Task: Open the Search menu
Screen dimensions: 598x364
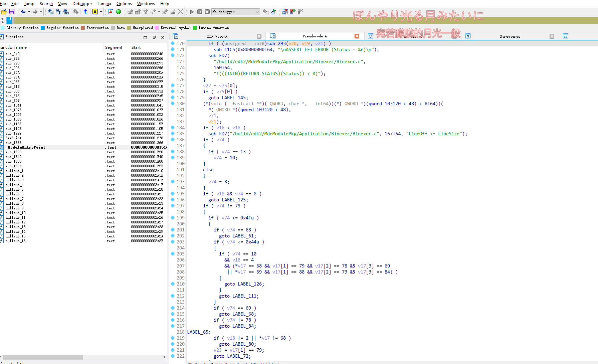Action: point(46,3)
